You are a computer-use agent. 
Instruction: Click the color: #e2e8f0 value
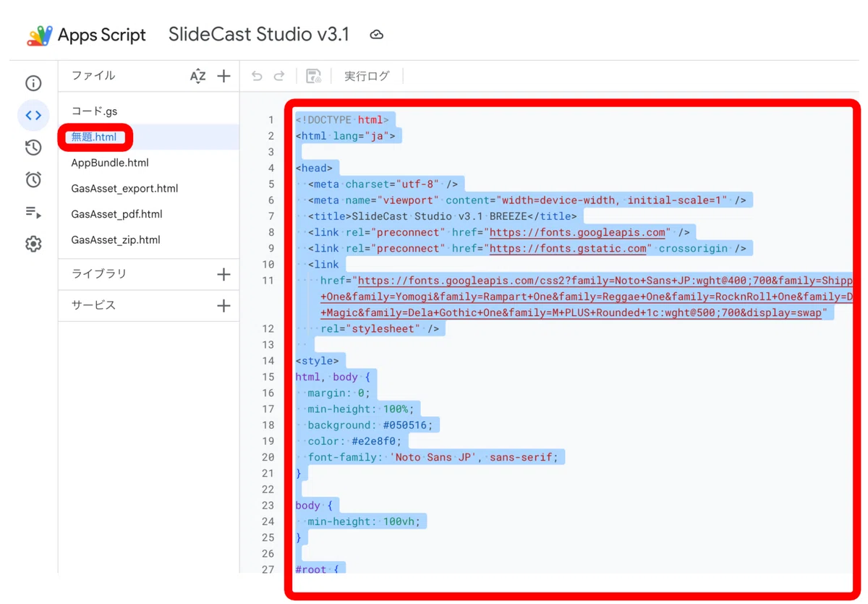coord(354,441)
